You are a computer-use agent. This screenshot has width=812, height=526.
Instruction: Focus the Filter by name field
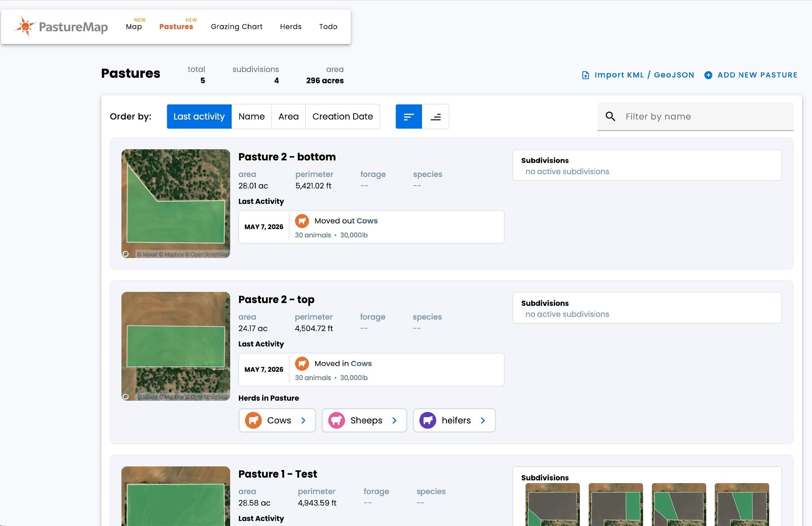click(x=695, y=116)
